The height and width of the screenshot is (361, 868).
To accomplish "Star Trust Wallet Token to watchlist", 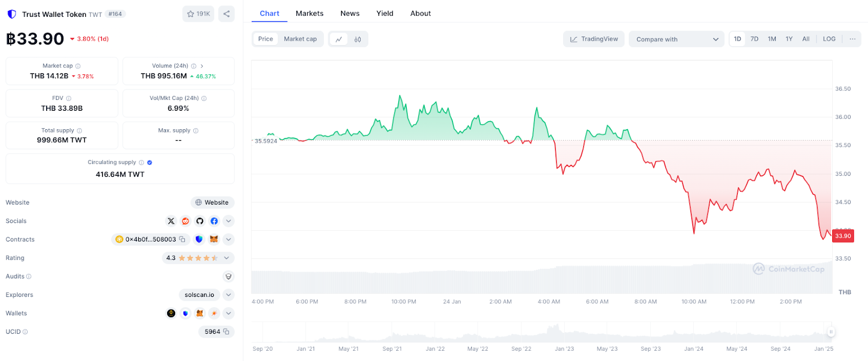I will pyautogui.click(x=198, y=14).
